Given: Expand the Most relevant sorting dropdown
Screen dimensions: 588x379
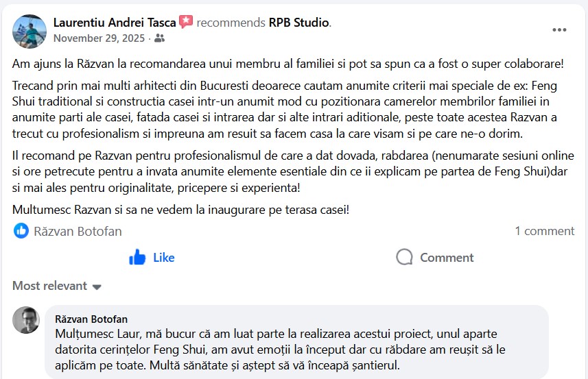Looking at the screenshot, I should pos(50,286).
